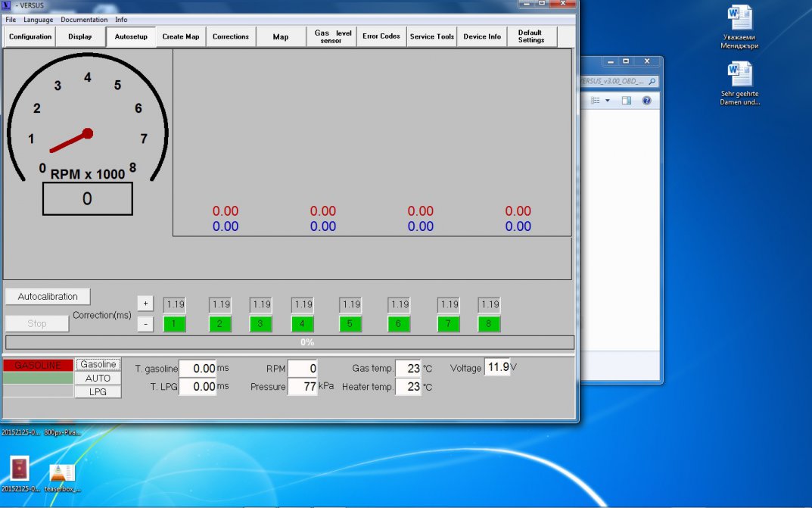The height and width of the screenshot is (508, 812).
Task: Open the Documentation menu
Action: pyautogui.click(x=84, y=19)
